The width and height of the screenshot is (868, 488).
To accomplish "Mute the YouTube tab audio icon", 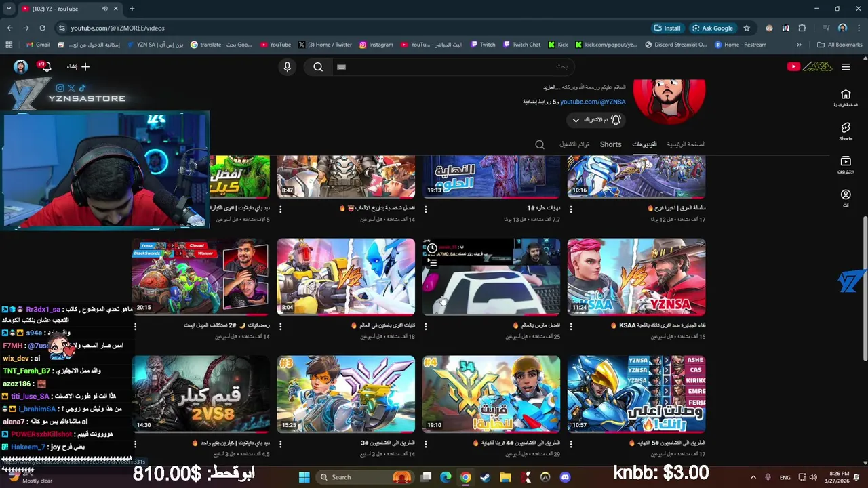I will 104,9.
